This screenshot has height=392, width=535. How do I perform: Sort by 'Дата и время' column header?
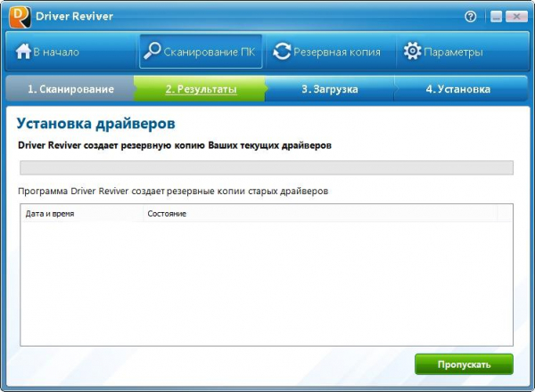click(x=82, y=214)
